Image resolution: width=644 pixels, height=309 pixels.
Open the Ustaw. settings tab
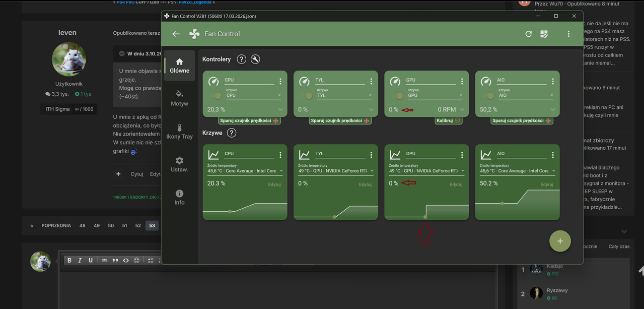pyautogui.click(x=180, y=164)
